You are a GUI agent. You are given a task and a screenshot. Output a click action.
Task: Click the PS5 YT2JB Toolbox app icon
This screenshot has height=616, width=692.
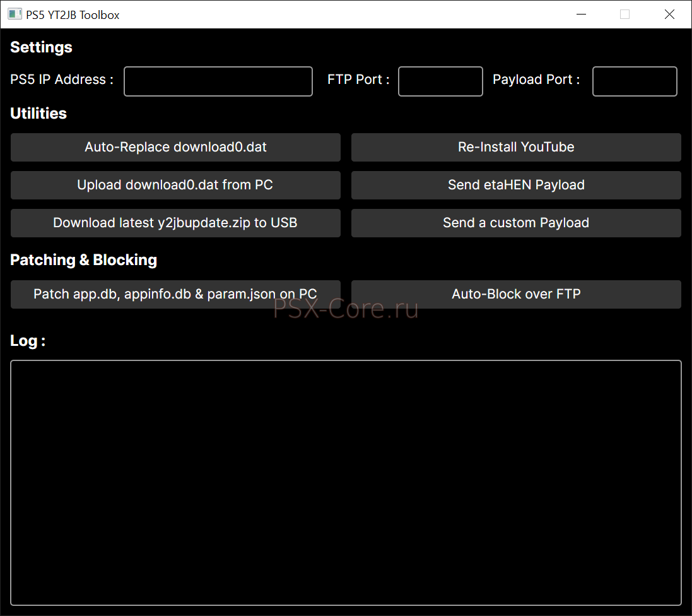point(15,14)
